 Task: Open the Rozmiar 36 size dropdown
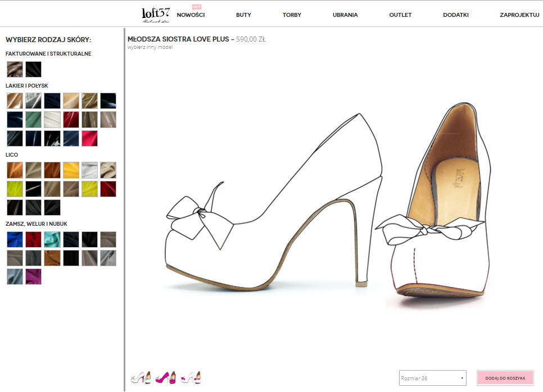tap(433, 379)
